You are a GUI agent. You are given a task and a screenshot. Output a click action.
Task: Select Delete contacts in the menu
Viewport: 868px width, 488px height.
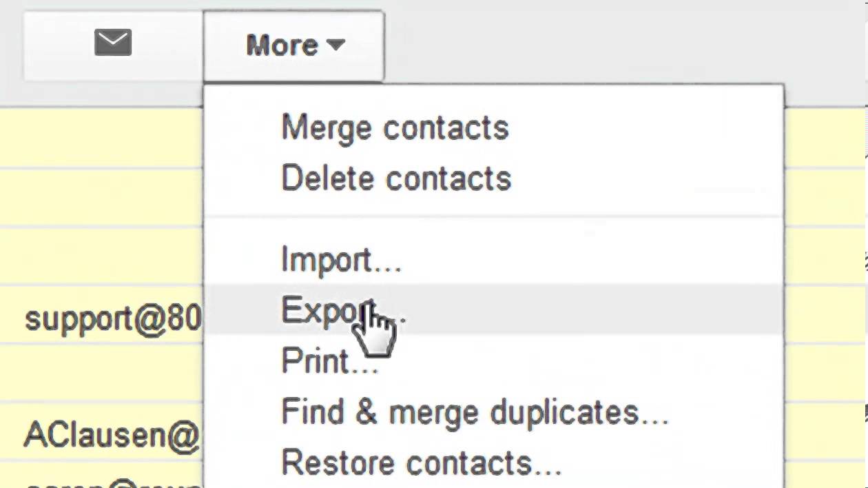[x=396, y=179]
